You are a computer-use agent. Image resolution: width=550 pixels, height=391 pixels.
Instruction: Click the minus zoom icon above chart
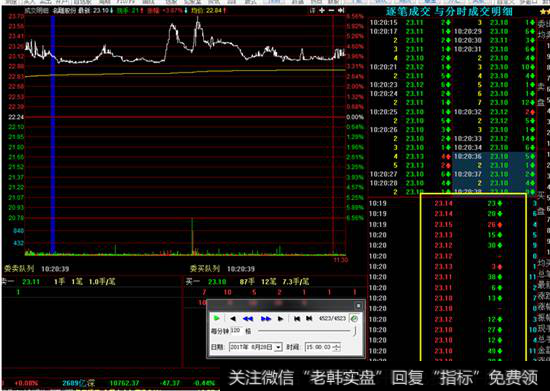tap(331, 11)
